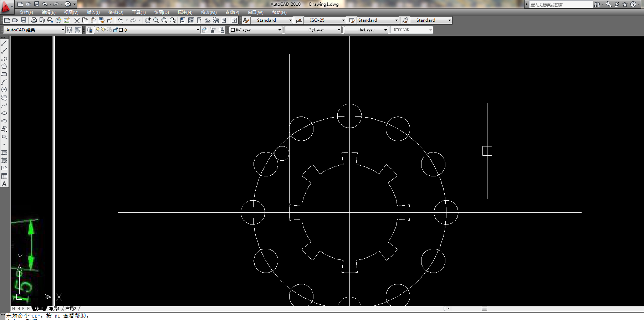The width and height of the screenshot is (644, 320).
Task: Open the ByLayer lineweight dropdown
Action: click(366, 30)
